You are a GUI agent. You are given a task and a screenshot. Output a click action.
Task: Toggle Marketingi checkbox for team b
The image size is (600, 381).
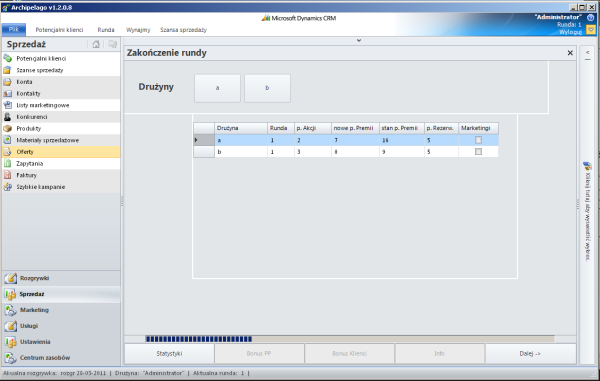point(478,152)
